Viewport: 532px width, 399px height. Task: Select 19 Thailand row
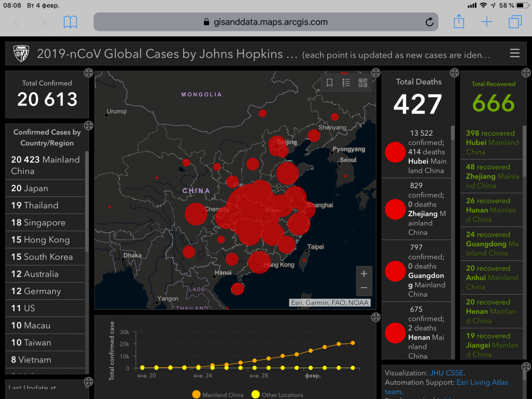pos(45,205)
